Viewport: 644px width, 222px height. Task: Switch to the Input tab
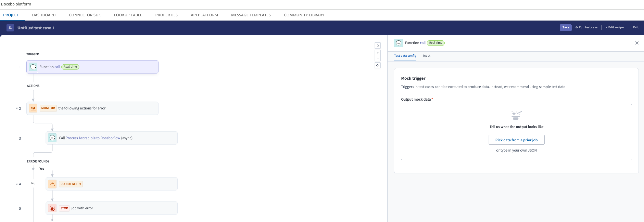426,56
